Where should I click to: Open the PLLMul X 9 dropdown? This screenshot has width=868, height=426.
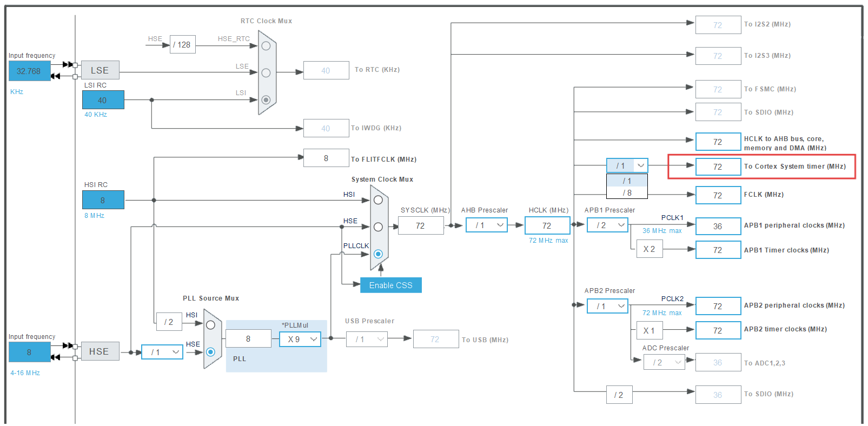point(300,339)
